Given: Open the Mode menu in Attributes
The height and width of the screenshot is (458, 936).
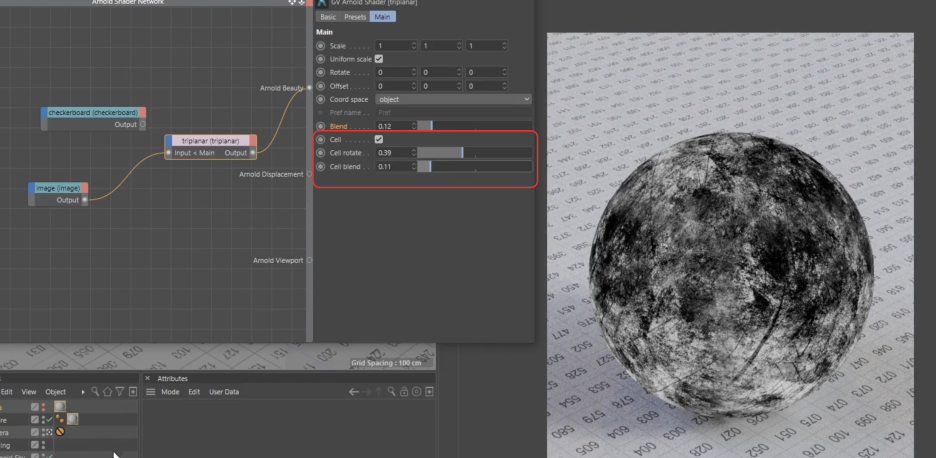Looking at the screenshot, I should click(x=170, y=392).
